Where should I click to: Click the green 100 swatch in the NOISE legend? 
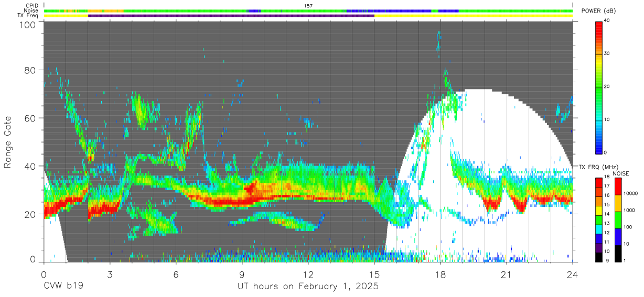tap(617, 219)
